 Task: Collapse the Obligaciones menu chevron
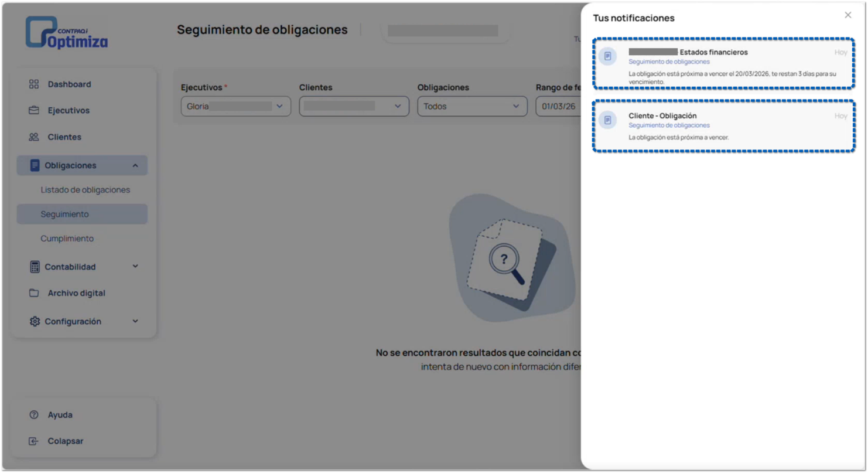(x=135, y=166)
